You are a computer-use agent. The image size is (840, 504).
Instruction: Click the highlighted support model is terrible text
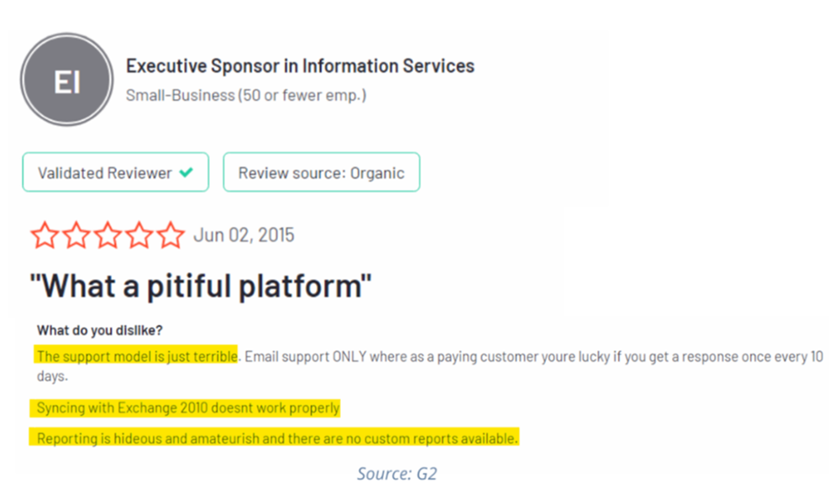coord(137,356)
